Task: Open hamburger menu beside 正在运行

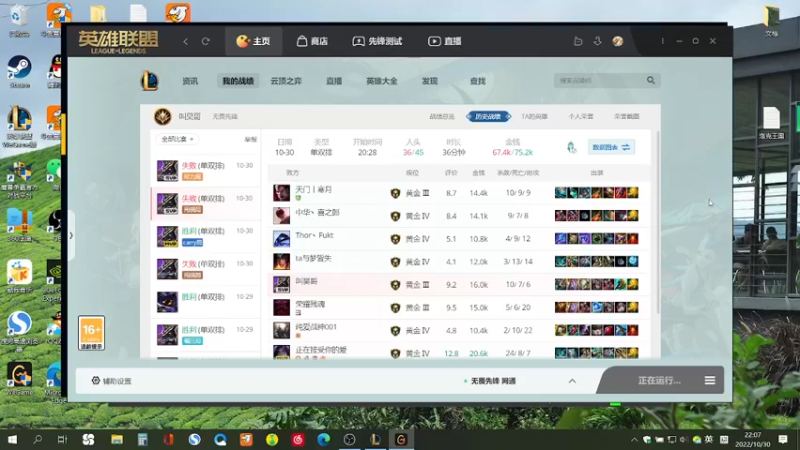Action: tap(710, 381)
